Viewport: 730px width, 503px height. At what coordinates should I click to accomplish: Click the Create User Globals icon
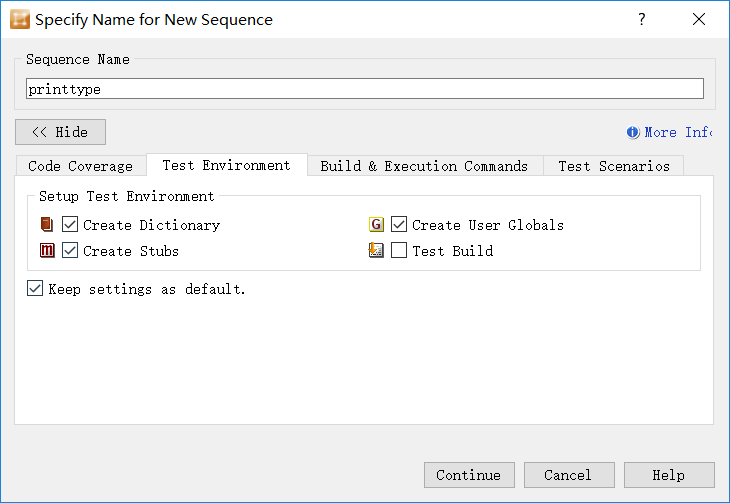click(377, 225)
